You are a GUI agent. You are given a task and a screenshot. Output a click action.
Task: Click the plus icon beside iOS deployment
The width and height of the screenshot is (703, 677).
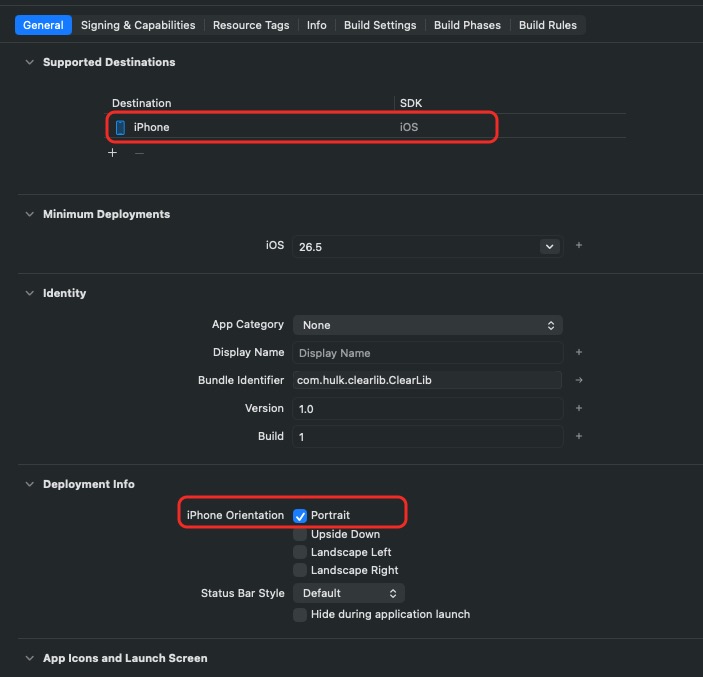(579, 245)
